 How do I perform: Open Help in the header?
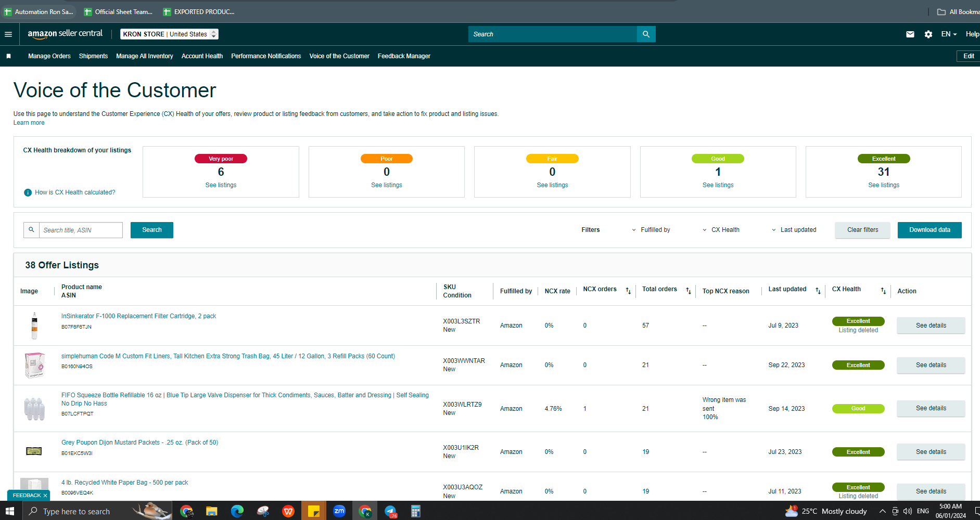972,34
